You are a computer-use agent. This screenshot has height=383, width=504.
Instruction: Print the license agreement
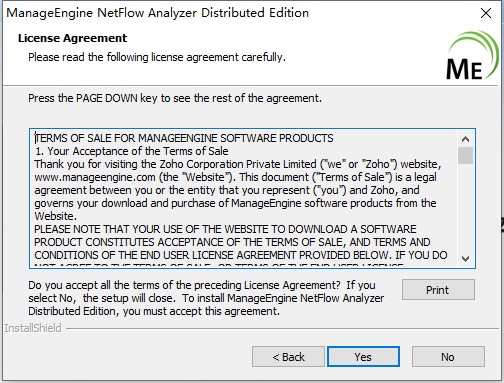point(438,290)
